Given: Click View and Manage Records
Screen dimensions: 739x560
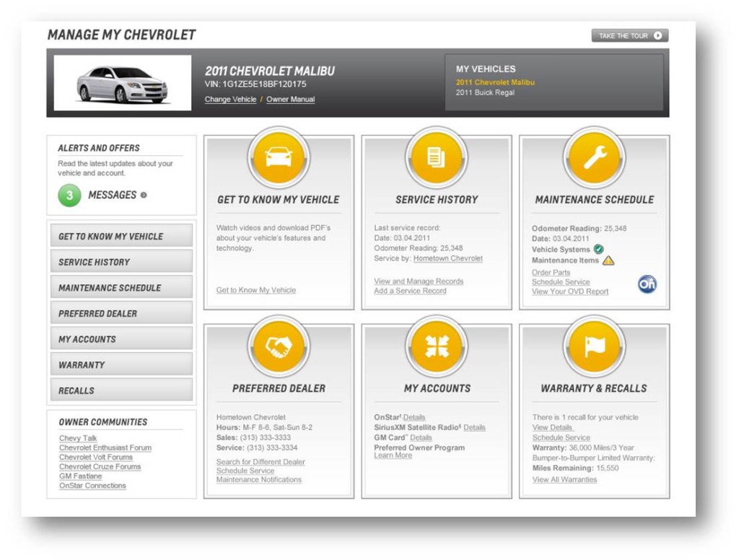Looking at the screenshot, I should pyautogui.click(x=419, y=281).
